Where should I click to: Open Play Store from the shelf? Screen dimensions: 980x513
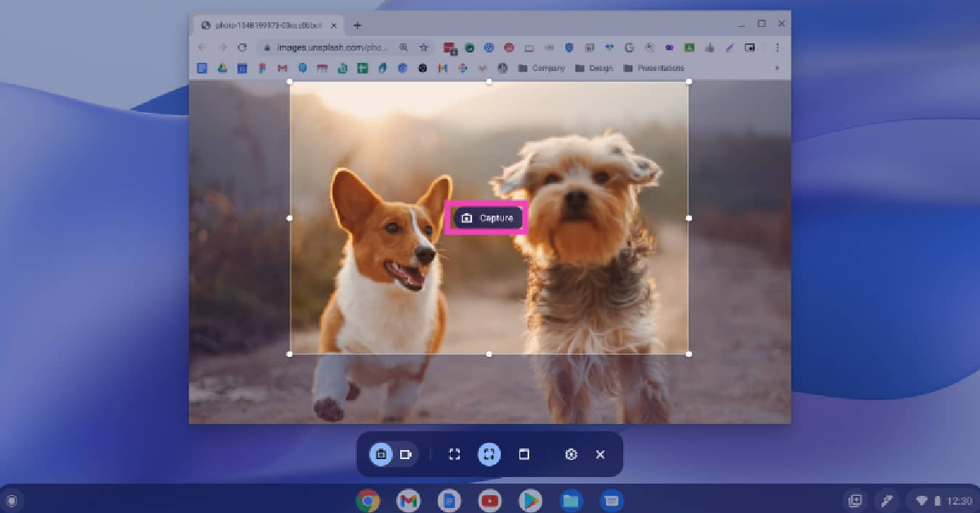(x=530, y=500)
